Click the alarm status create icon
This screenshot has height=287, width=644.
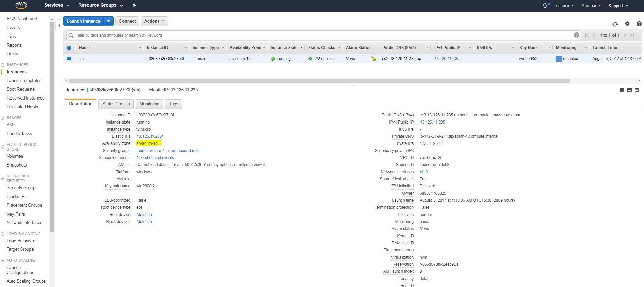click(x=373, y=59)
